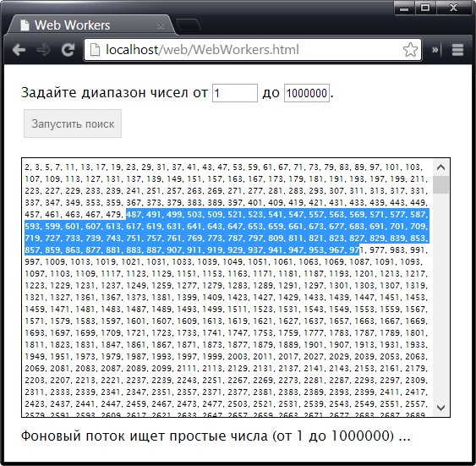Show hidden extensions with the chevron button

(435, 50)
